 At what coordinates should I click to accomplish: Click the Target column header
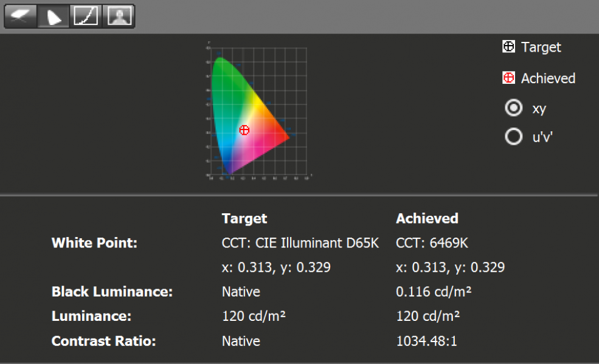(244, 219)
